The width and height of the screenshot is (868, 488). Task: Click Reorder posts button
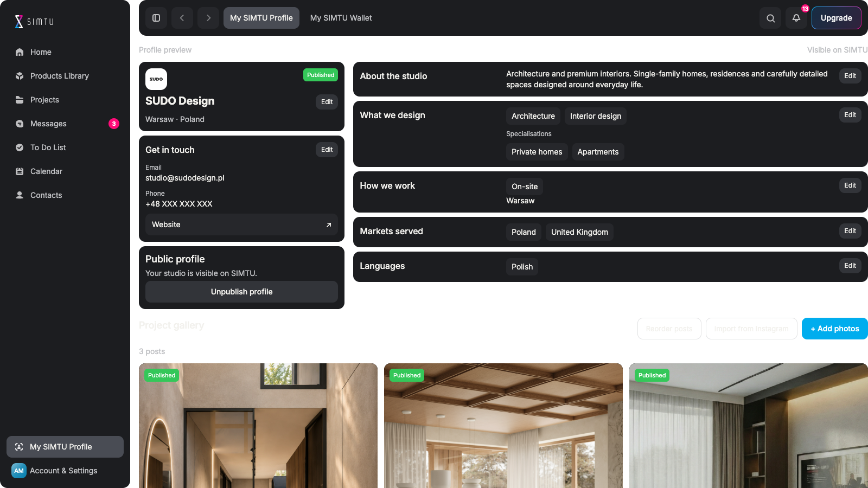669,329
